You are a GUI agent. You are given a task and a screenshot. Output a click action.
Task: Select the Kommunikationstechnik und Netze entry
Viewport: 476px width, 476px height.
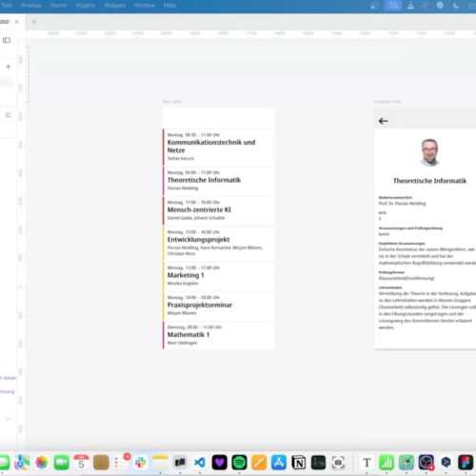pos(218,148)
